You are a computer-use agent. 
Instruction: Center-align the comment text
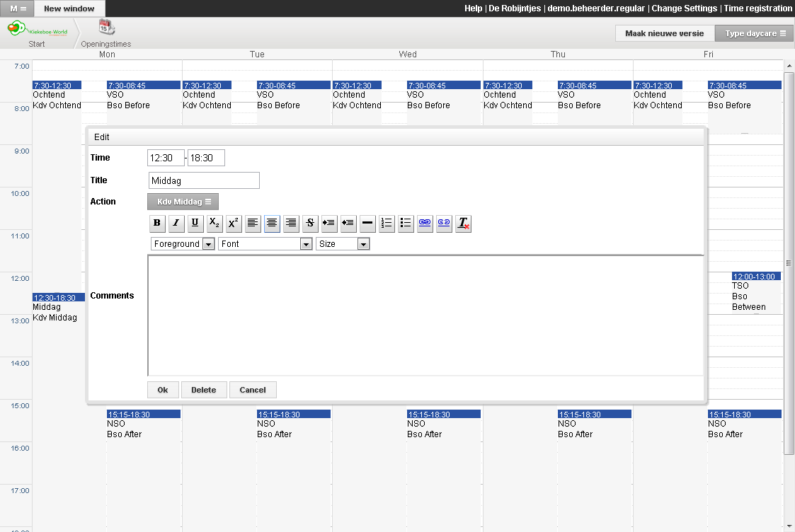click(272, 224)
